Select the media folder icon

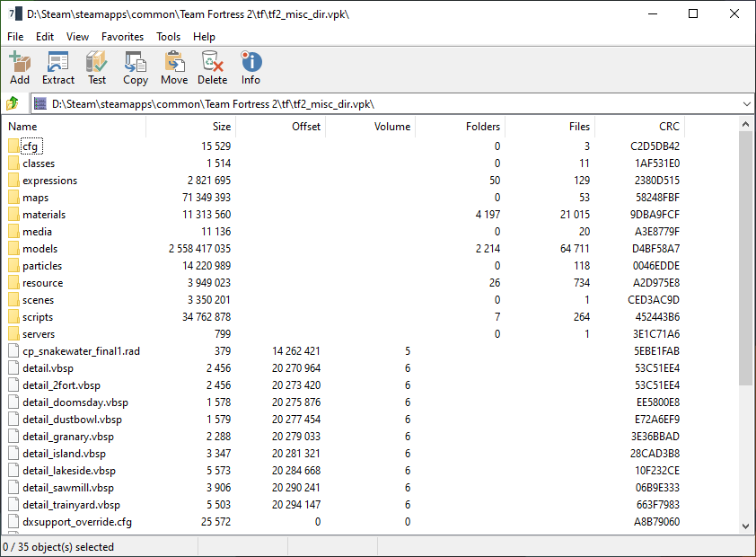coord(13,232)
